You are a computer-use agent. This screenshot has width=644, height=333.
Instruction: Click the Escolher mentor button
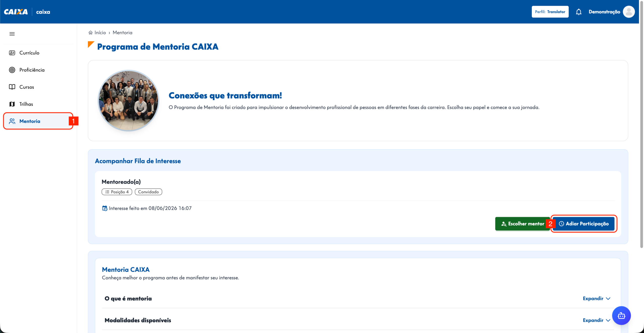(522, 224)
